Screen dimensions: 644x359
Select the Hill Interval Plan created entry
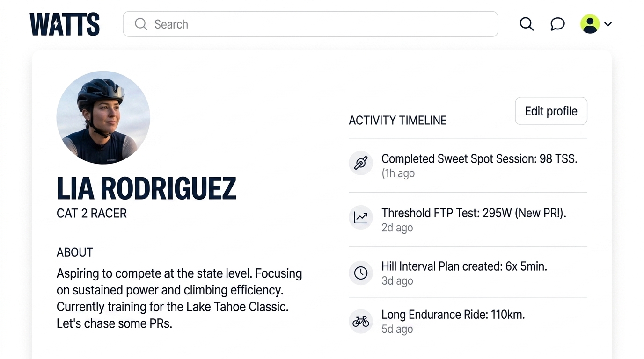tap(464, 266)
